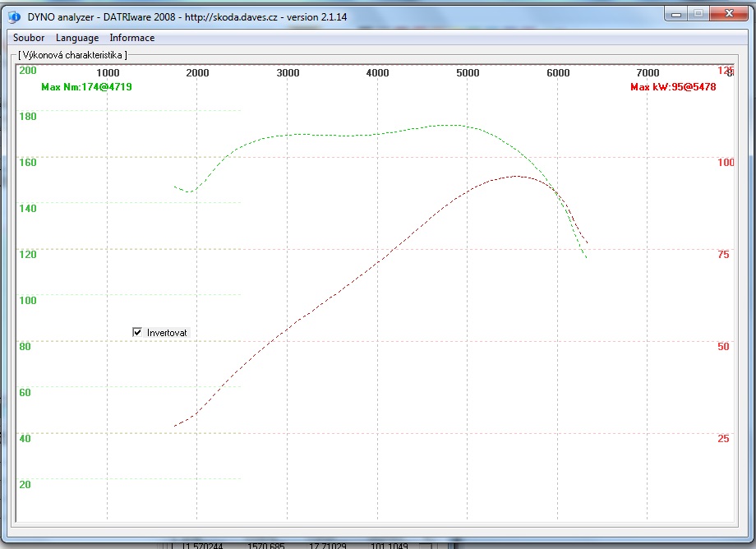The height and width of the screenshot is (549, 756).
Task: Click the green 180 Nm axis label
Action: tap(27, 116)
